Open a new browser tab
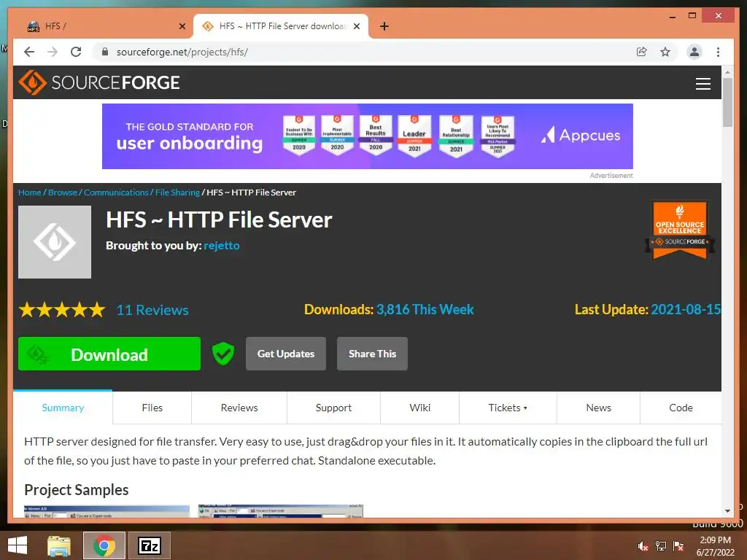Image resolution: width=747 pixels, height=560 pixels. pyautogui.click(x=384, y=26)
